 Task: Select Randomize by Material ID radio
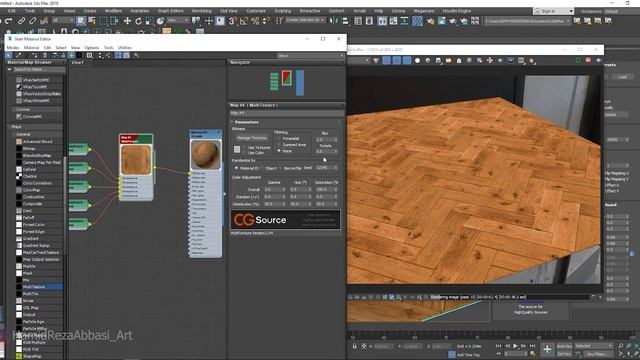[236, 168]
